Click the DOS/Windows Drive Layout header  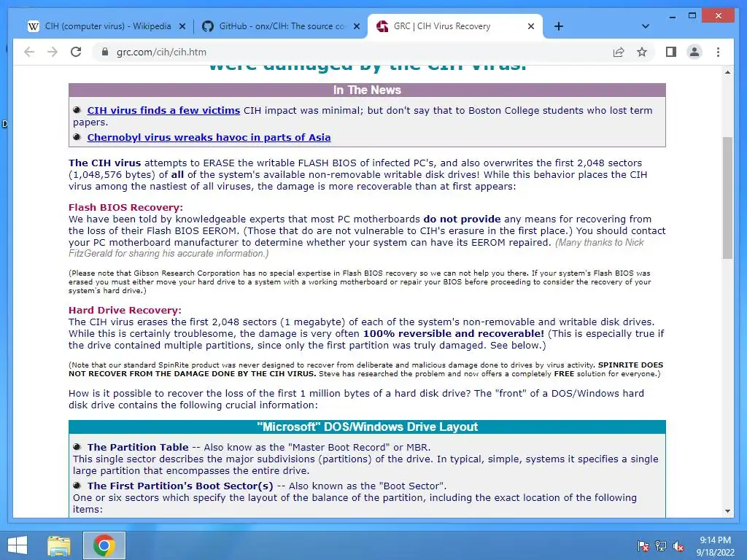pyautogui.click(x=367, y=427)
